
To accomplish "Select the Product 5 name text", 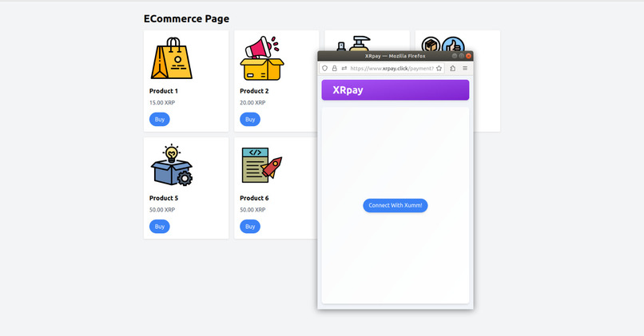I will pos(164,198).
